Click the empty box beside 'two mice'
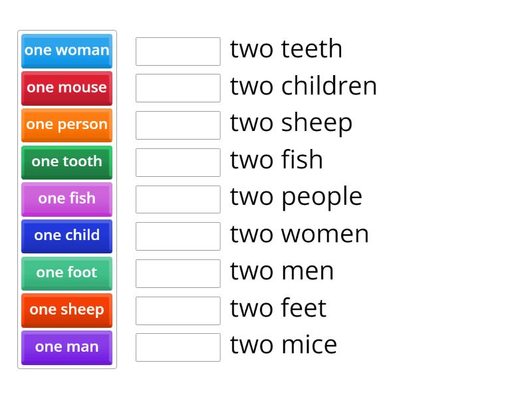Viewport: 532px width, 399px height. click(x=178, y=347)
